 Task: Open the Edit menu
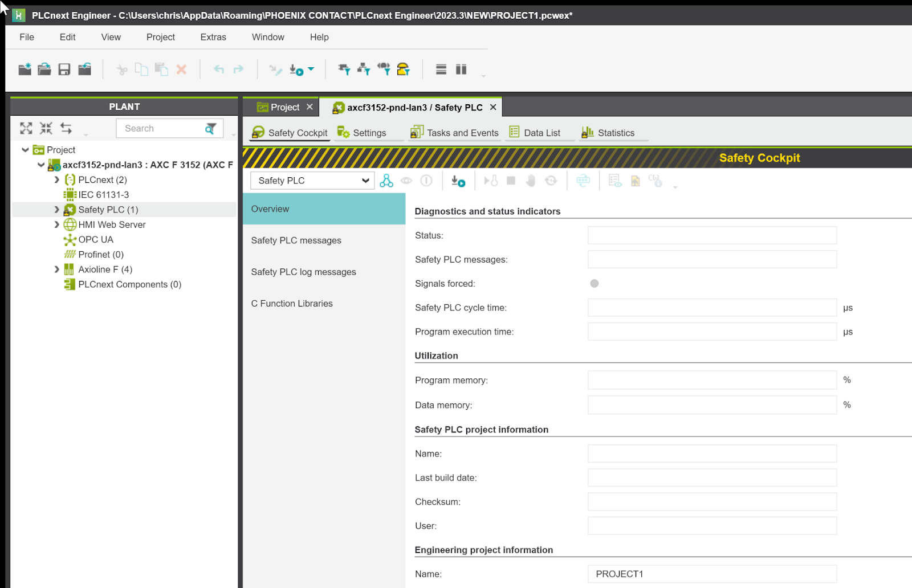[67, 37]
